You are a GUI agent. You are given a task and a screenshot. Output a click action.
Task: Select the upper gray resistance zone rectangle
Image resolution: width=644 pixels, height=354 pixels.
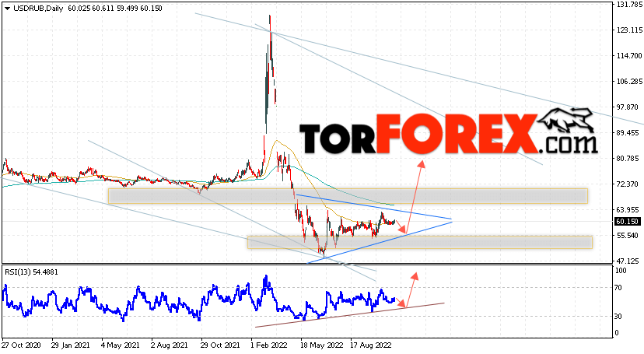pyautogui.click(x=348, y=196)
